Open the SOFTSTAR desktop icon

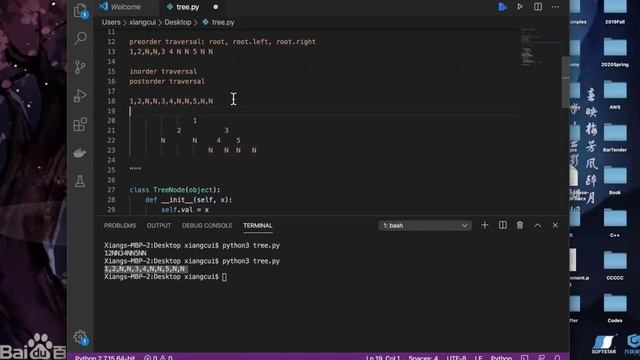(604, 344)
